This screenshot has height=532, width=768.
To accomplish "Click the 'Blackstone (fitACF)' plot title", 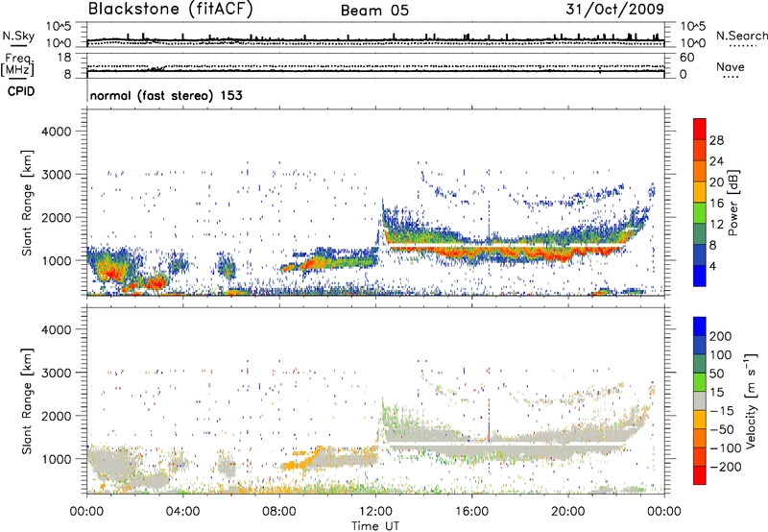I will click(171, 10).
